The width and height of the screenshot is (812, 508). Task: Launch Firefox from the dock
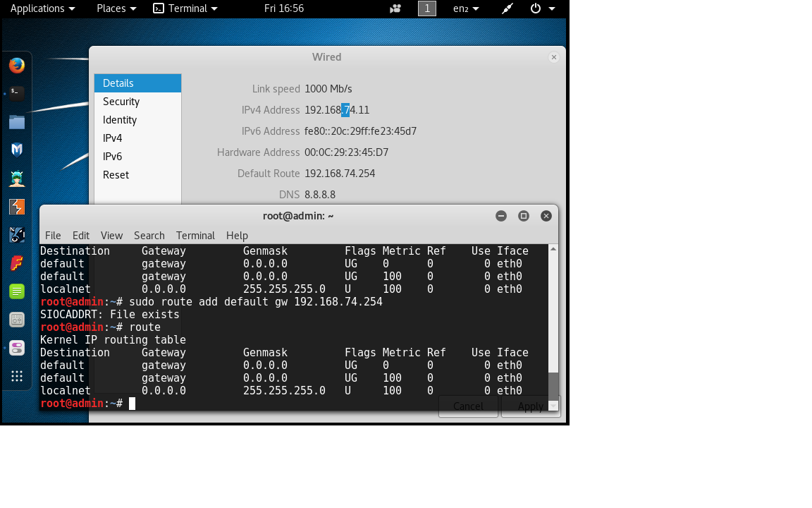tap(17, 66)
